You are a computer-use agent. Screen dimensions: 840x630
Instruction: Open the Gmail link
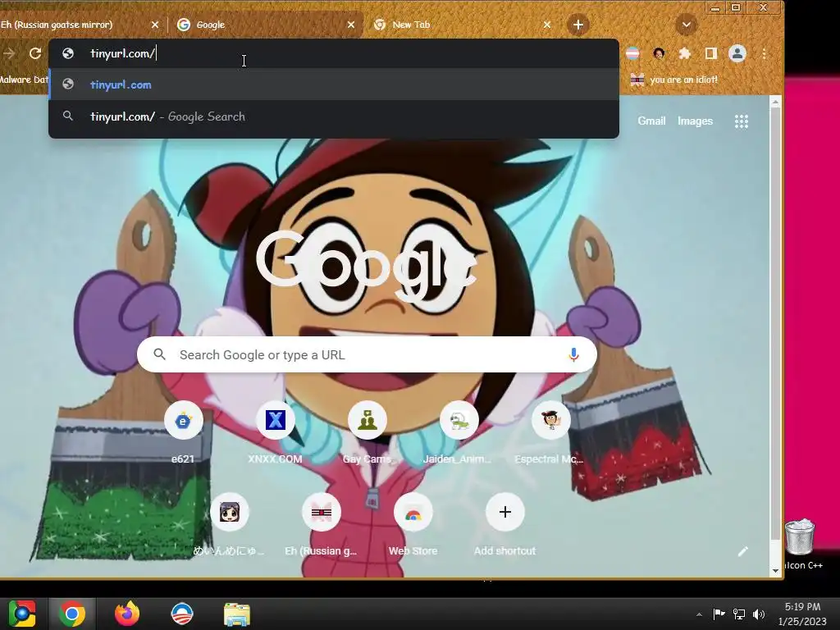pos(651,121)
